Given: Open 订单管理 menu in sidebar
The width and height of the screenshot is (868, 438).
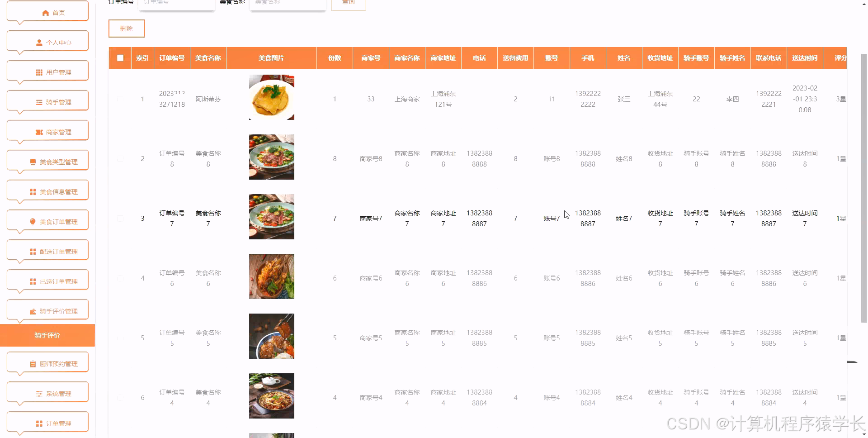Looking at the screenshot, I should click(47, 423).
